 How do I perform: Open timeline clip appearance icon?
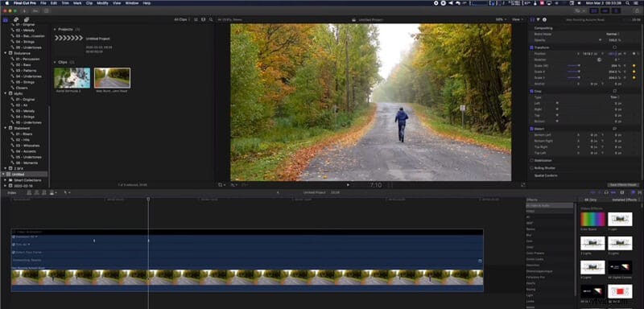[x=622, y=192]
